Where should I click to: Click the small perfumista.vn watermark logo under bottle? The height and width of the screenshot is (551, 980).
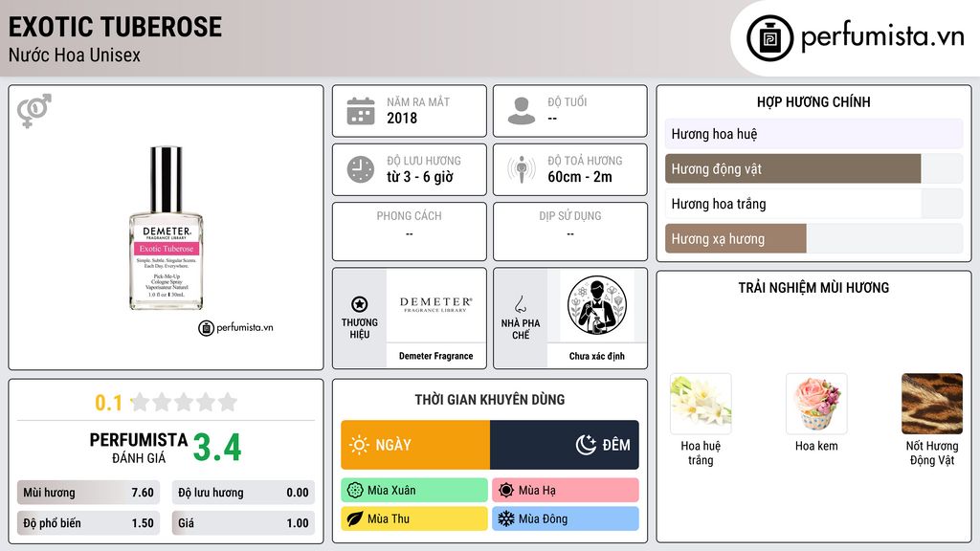(x=235, y=327)
